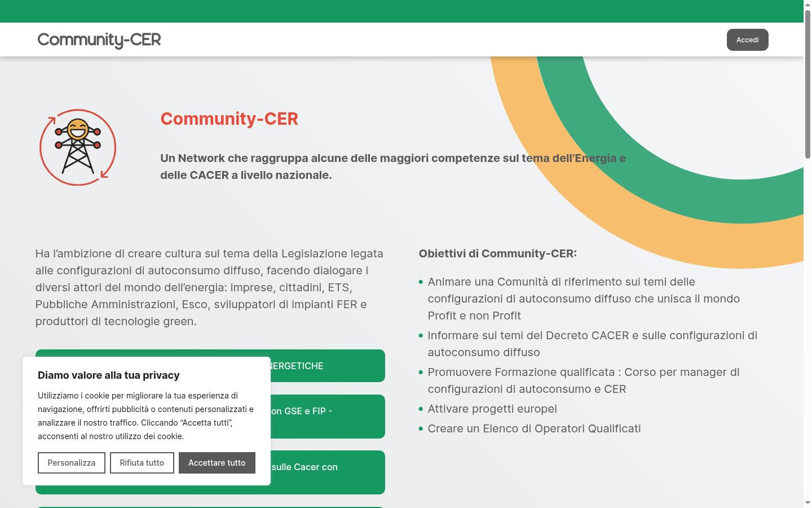This screenshot has height=508, width=812.
Task: Click the page vertical scrollbar thumb
Action: (807, 85)
